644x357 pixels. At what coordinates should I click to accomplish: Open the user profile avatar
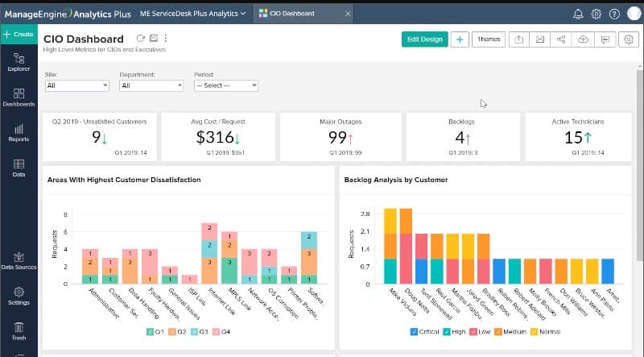(x=634, y=14)
